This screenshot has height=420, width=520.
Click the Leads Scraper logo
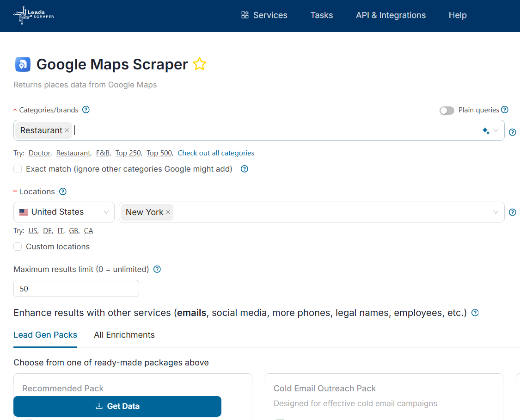pyautogui.click(x=33, y=15)
